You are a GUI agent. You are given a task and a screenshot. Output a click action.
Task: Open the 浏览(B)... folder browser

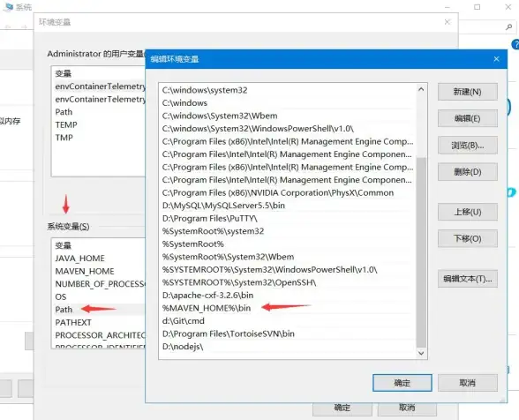tap(468, 145)
